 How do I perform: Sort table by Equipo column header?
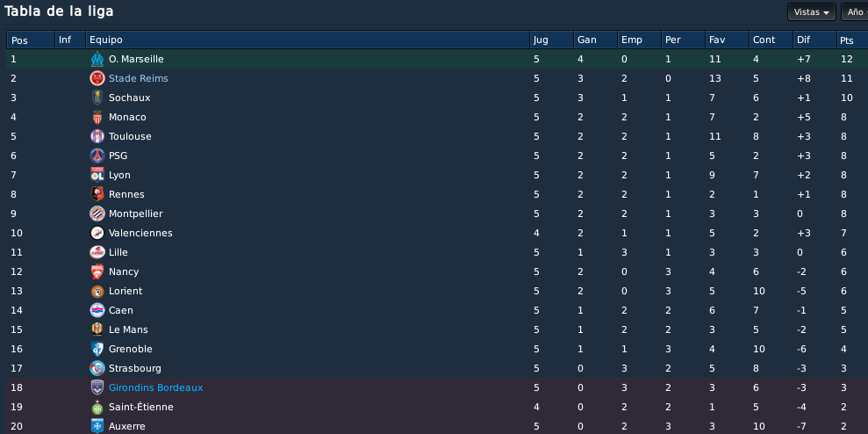coord(308,40)
